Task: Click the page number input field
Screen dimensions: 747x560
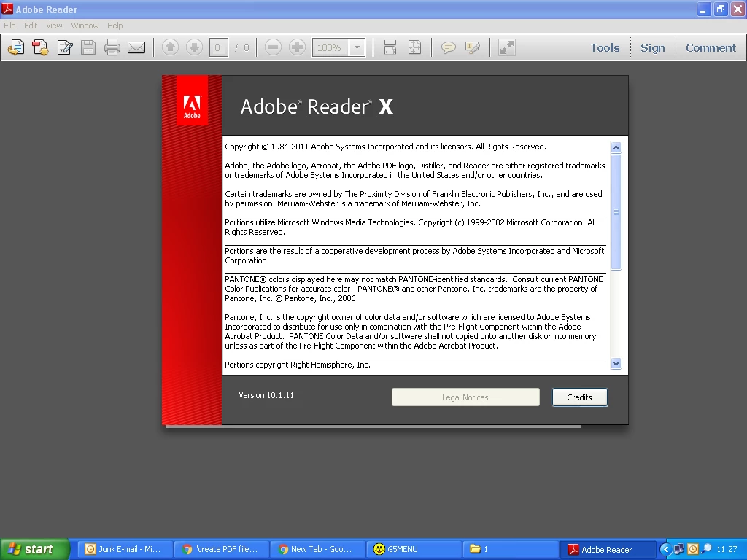Action: (218, 47)
